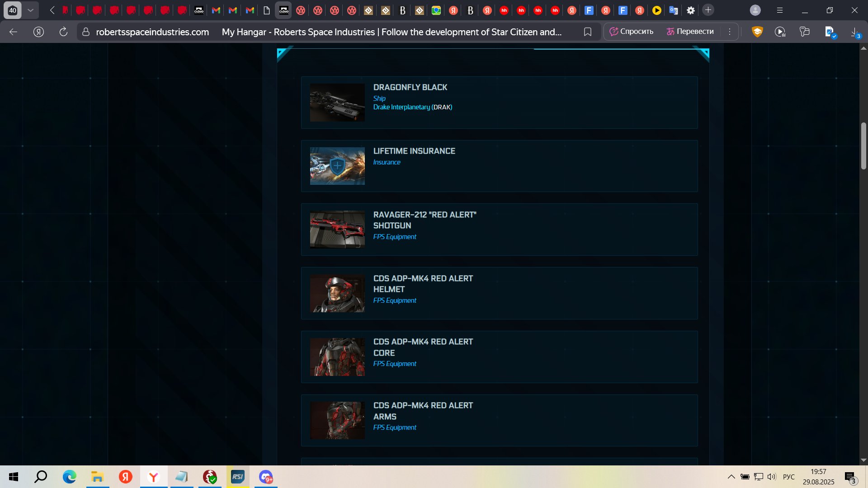Click the Перевести translate button
This screenshot has height=488, width=868.
click(690, 32)
